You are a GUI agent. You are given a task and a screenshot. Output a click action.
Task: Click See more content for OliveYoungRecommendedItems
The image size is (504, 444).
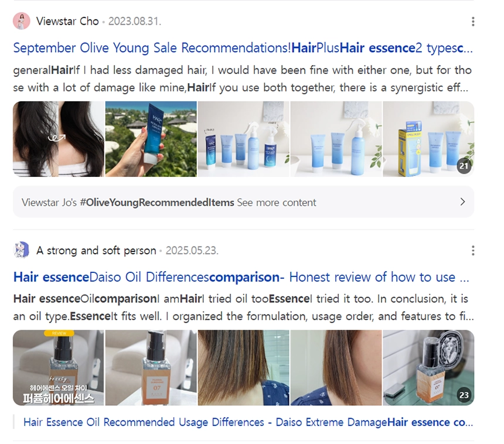[277, 203]
